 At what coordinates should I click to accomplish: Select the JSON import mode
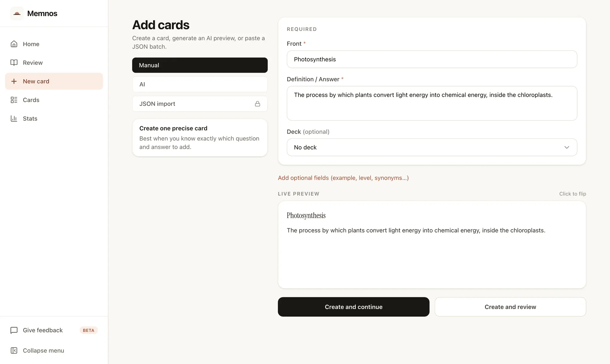pos(200,104)
